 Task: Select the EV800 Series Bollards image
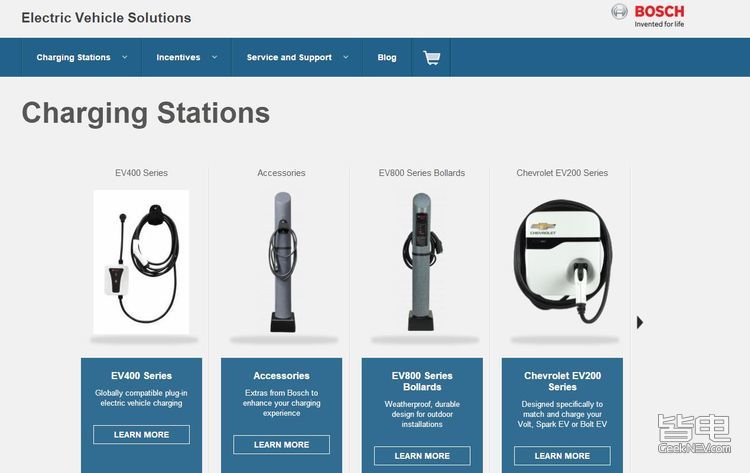(x=422, y=262)
